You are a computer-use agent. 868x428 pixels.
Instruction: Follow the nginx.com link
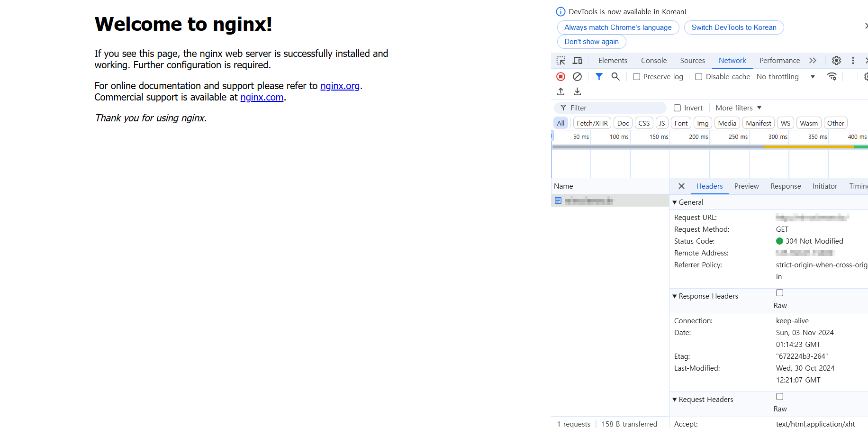262,97
